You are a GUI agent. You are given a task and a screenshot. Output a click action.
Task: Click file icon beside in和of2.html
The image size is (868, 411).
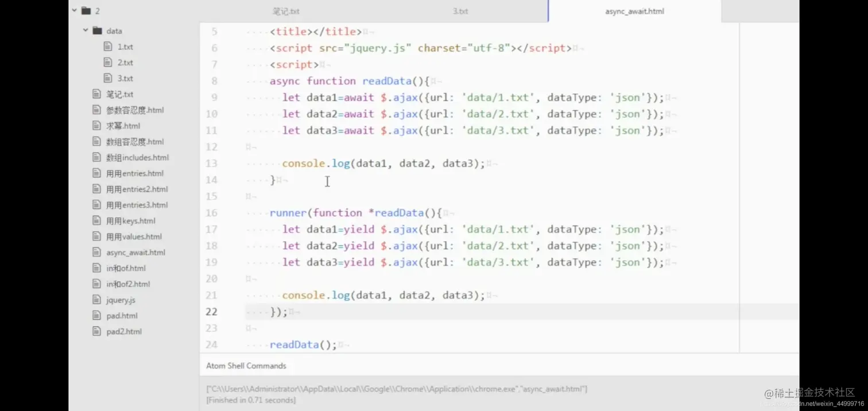click(96, 284)
